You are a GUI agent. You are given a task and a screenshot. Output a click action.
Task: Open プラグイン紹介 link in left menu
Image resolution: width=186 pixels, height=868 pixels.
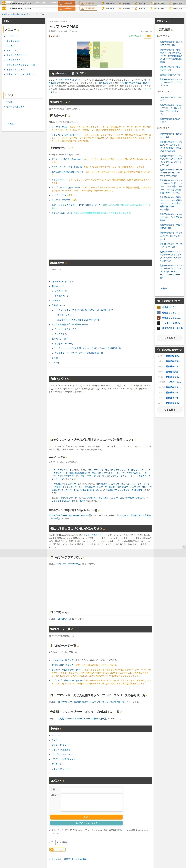pos(13,41)
